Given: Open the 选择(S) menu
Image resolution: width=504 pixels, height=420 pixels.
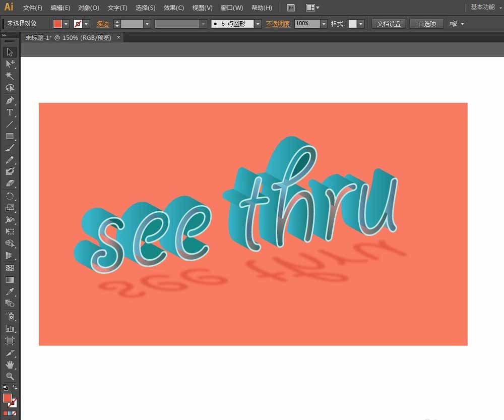Looking at the screenshot, I should point(145,8).
